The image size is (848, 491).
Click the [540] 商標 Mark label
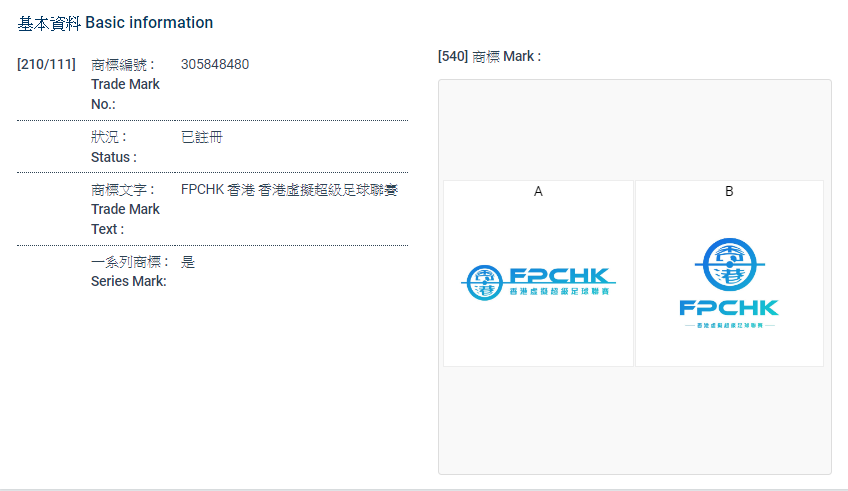(489, 57)
